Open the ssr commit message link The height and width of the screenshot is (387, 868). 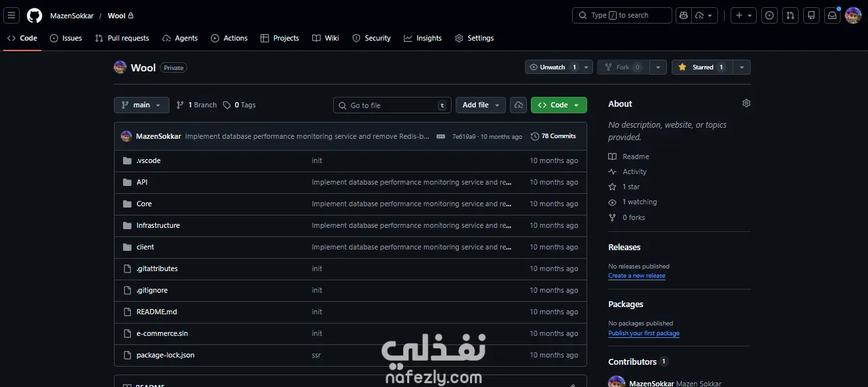(x=316, y=355)
